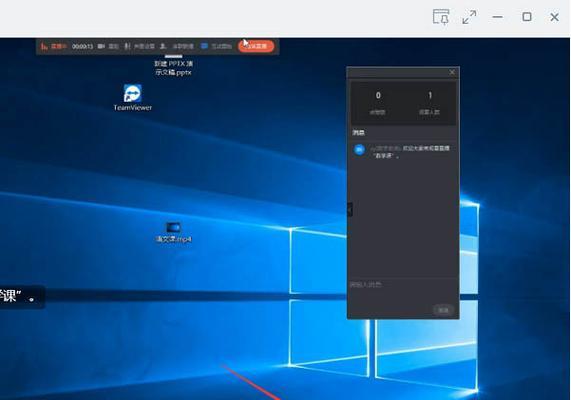Click the blue interactive panel icon

tap(204, 46)
